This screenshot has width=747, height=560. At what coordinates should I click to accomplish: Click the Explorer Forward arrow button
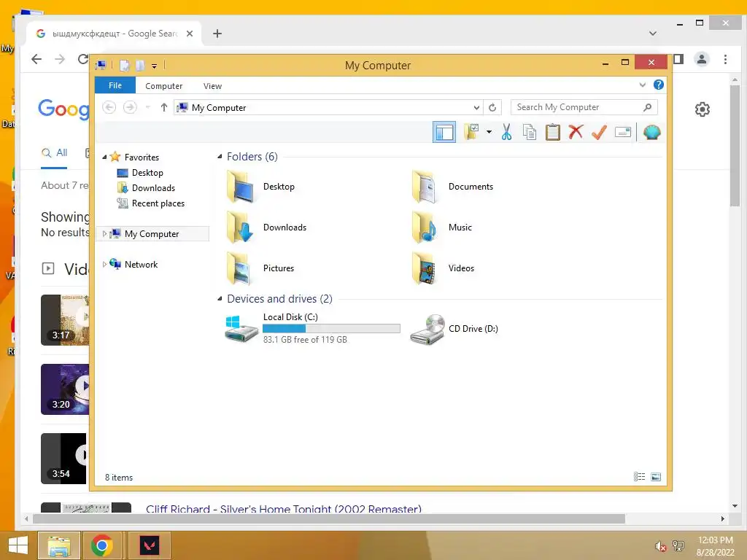click(x=130, y=107)
